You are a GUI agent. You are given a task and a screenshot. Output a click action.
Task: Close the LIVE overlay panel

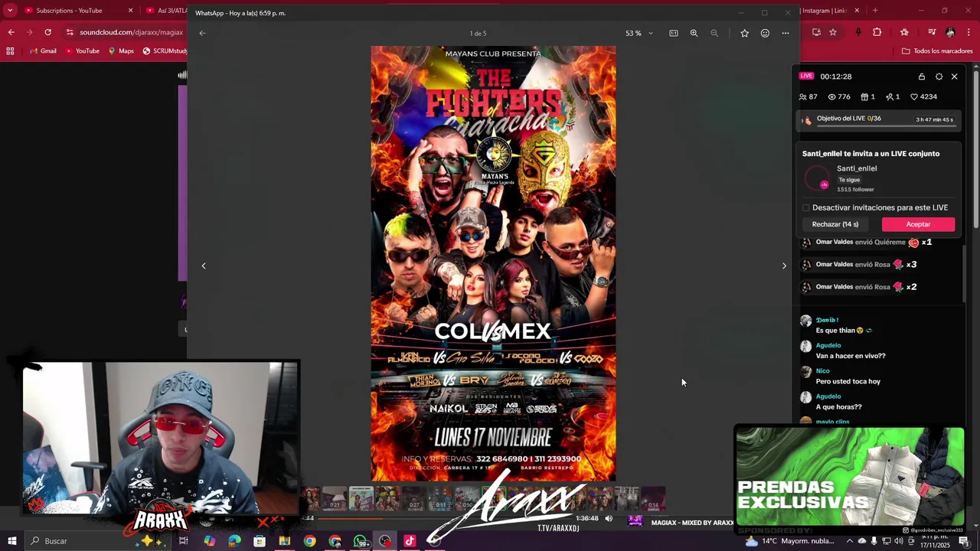[x=954, y=77]
